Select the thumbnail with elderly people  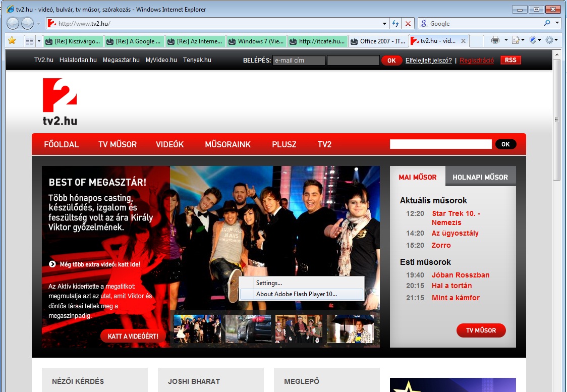click(x=299, y=329)
